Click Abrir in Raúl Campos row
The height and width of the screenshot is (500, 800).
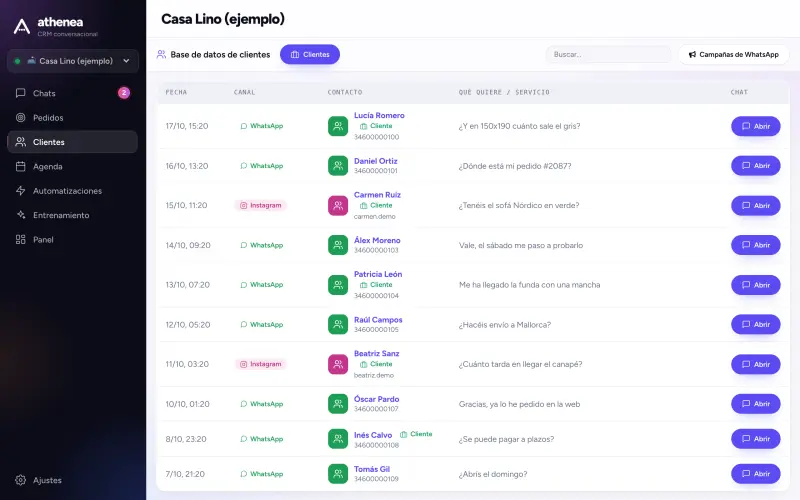(x=756, y=324)
